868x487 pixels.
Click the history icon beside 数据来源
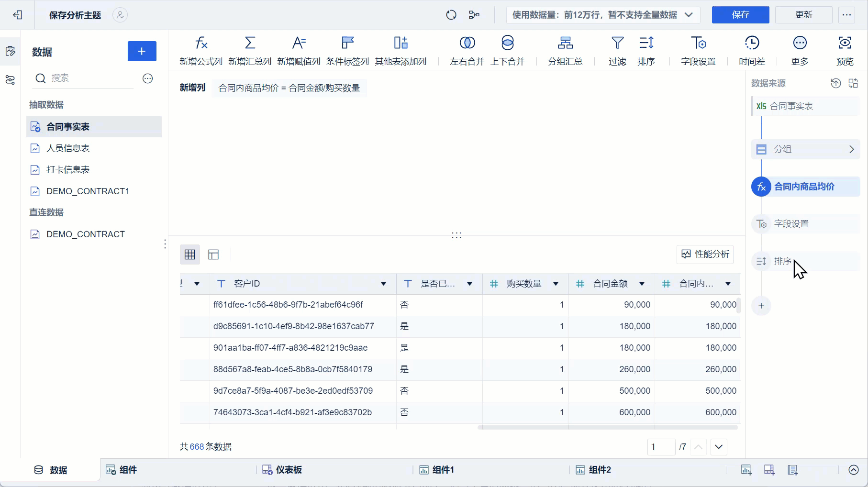835,83
